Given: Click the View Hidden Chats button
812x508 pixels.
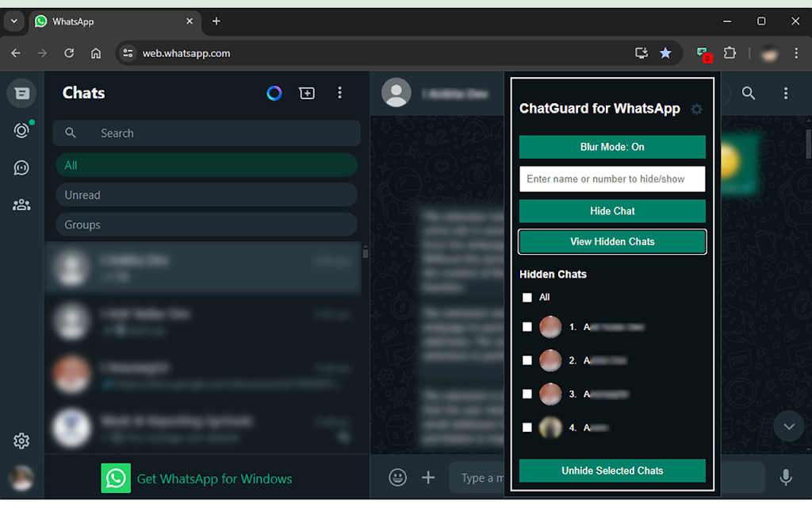Looking at the screenshot, I should tap(612, 241).
